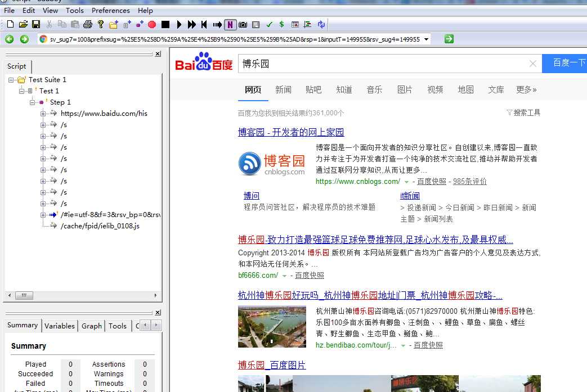Add a new step with the purple dot icon
Screen dimensions: 587x392
point(140,24)
